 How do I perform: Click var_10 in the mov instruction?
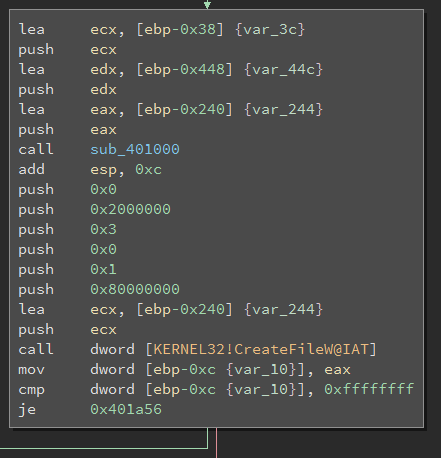(261, 370)
